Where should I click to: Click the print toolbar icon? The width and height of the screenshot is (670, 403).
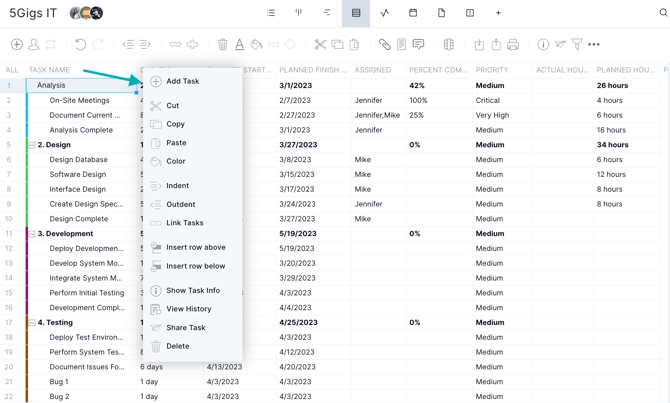pos(513,44)
